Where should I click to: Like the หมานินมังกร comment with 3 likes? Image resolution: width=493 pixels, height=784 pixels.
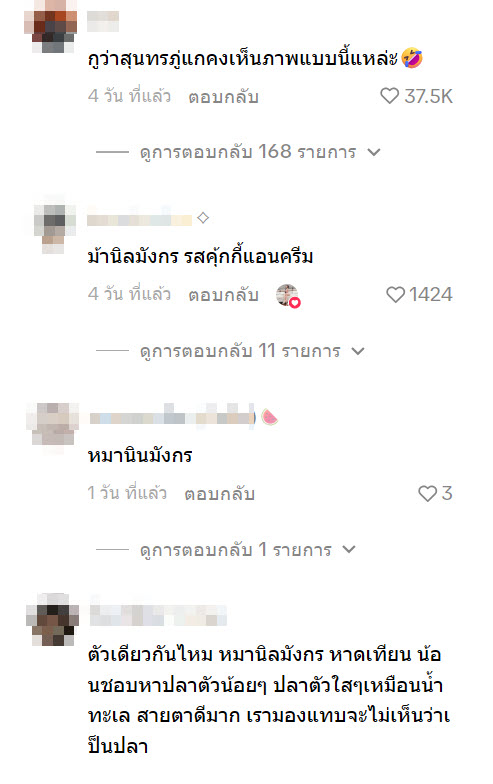(427, 494)
